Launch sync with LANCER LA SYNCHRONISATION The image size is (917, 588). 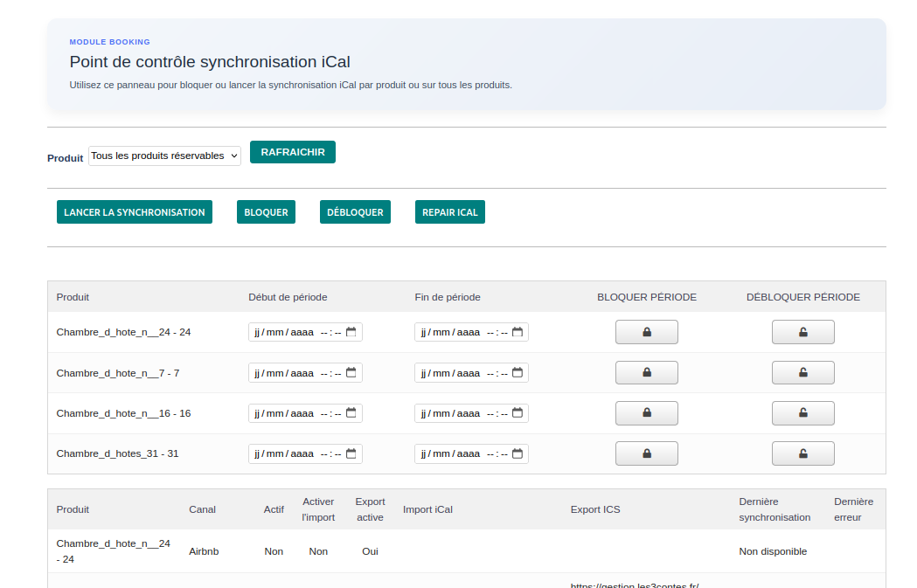point(134,212)
